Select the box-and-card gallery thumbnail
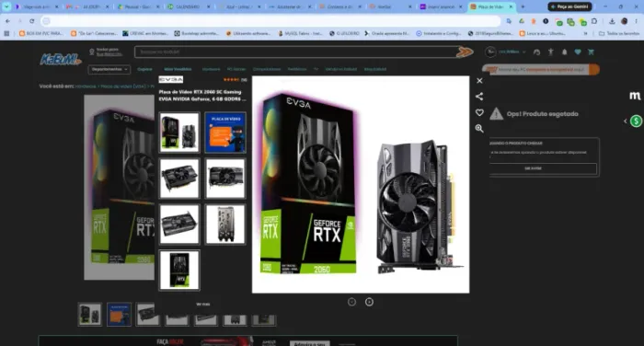The height and width of the screenshot is (346, 644). (179, 133)
